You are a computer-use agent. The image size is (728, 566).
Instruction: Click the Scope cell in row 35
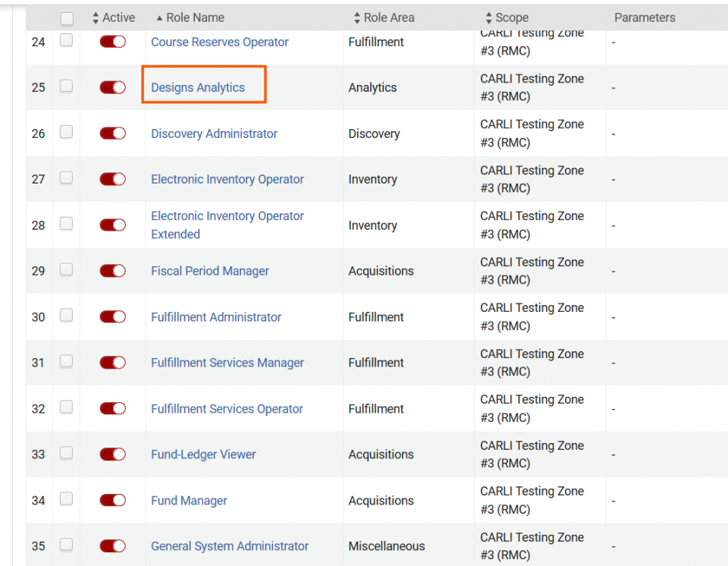(x=532, y=546)
